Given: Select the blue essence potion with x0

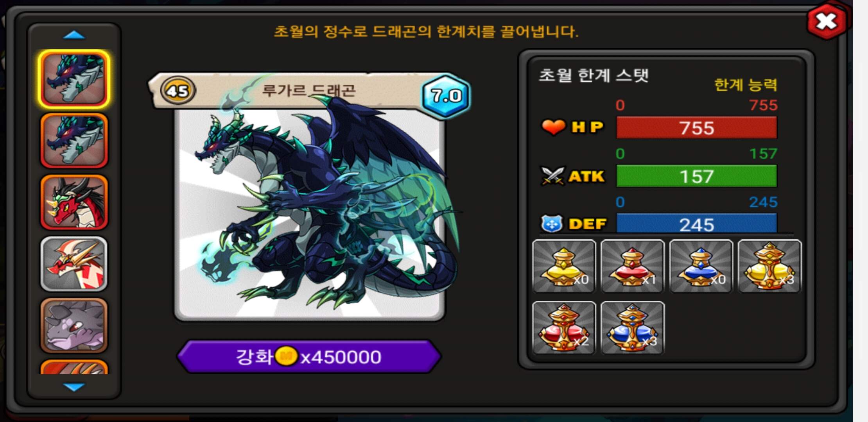Looking at the screenshot, I should tap(701, 266).
